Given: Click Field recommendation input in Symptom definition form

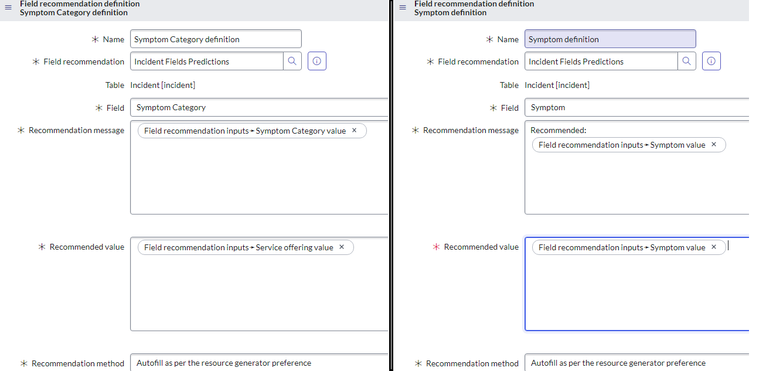Looking at the screenshot, I should (601, 61).
